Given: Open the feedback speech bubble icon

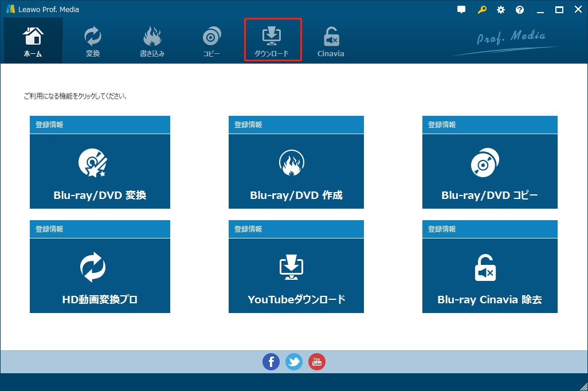Looking at the screenshot, I should coord(461,10).
